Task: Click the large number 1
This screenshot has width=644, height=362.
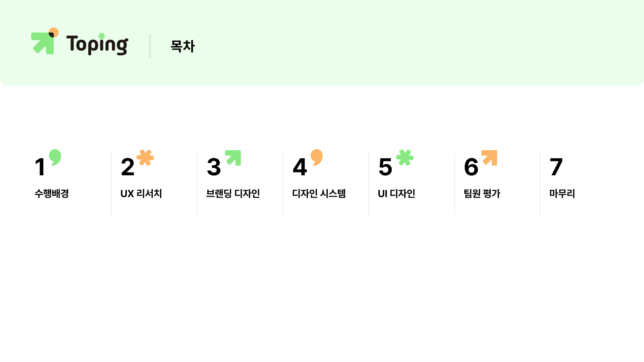Action: (x=40, y=167)
